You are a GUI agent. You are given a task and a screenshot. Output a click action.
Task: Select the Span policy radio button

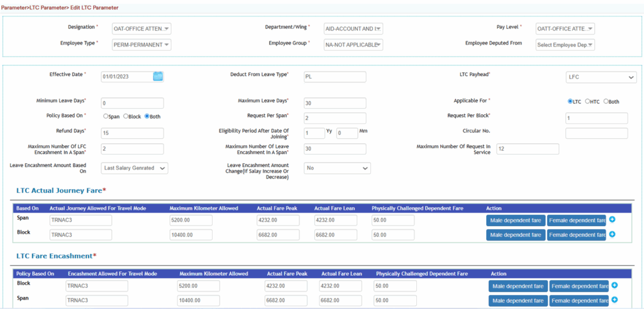106,116
